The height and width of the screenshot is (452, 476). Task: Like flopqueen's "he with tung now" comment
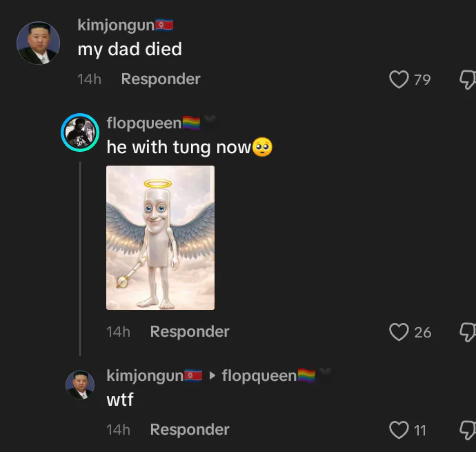click(399, 332)
